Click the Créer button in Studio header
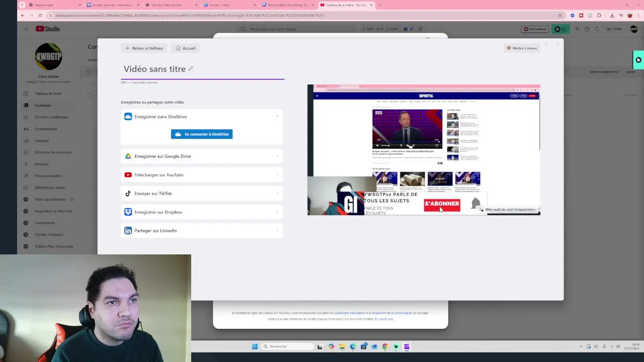Viewport: 644px width, 362px height. (614, 29)
